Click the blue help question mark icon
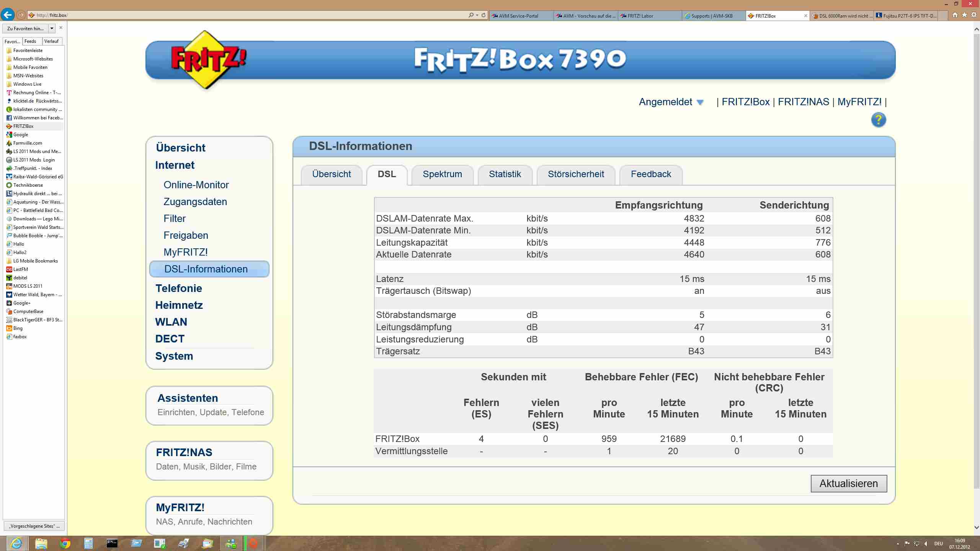The width and height of the screenshot is (980, 551). pyautogui.click(x=878, y=120)
